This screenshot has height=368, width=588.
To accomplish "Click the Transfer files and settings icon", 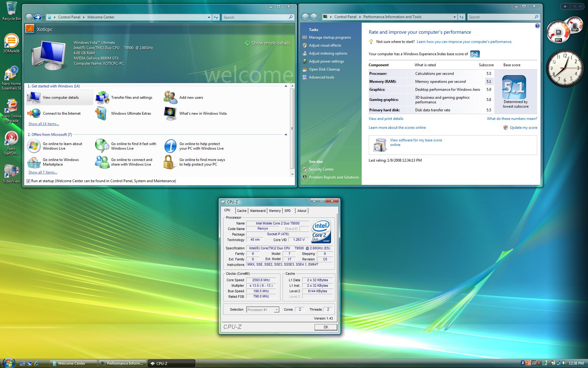I will coord(102,98).
